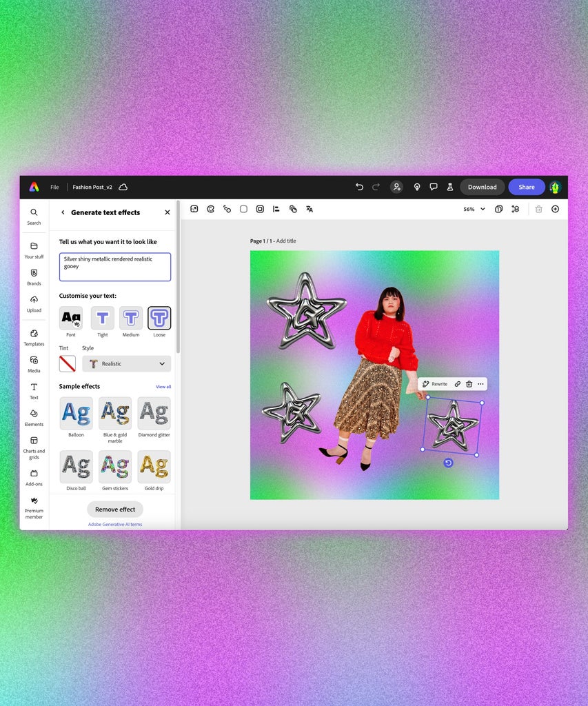The image size is (588, 706).
Task: Click the translate icon in toolbar
Action: (310, 209)
